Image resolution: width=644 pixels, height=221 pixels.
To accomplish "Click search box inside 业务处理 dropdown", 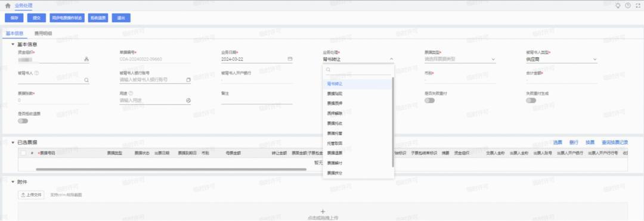I will pyautogui.click(x=358, y=70).
